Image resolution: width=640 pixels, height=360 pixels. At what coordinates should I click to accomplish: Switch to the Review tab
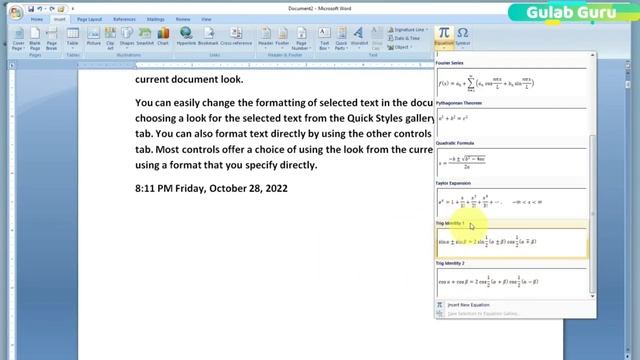point(183,19)
